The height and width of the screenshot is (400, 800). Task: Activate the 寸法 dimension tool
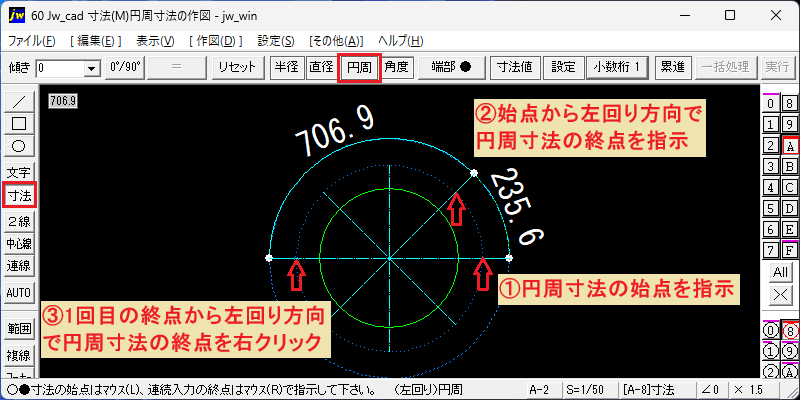(19, 195)
